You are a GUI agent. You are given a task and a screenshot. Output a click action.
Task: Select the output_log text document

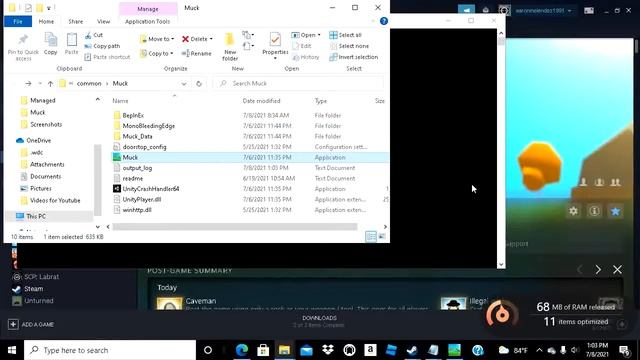pos(137,168)
